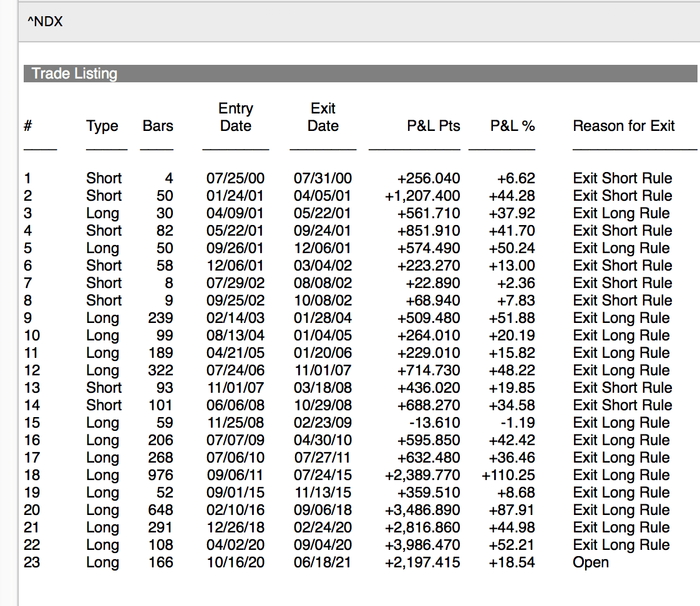The image size is (700, 606).
Task: Click the -1.19 percent loss cell
Action: click(518, 423)
